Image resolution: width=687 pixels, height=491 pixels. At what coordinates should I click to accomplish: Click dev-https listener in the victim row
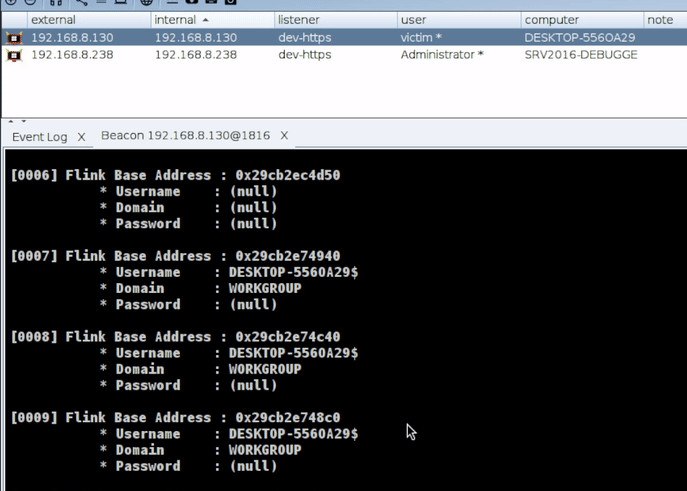(x=305, y=38)
